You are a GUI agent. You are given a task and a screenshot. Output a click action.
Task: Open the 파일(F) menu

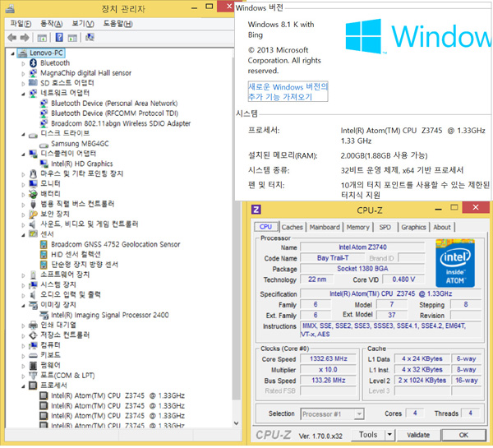(x=21, y=23)
